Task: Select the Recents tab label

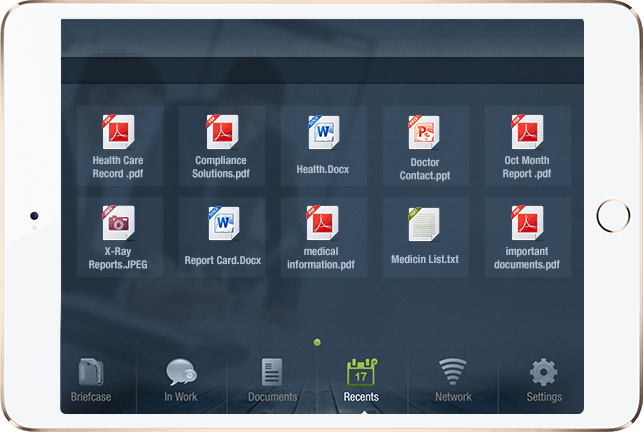Action: pos(361,397)
